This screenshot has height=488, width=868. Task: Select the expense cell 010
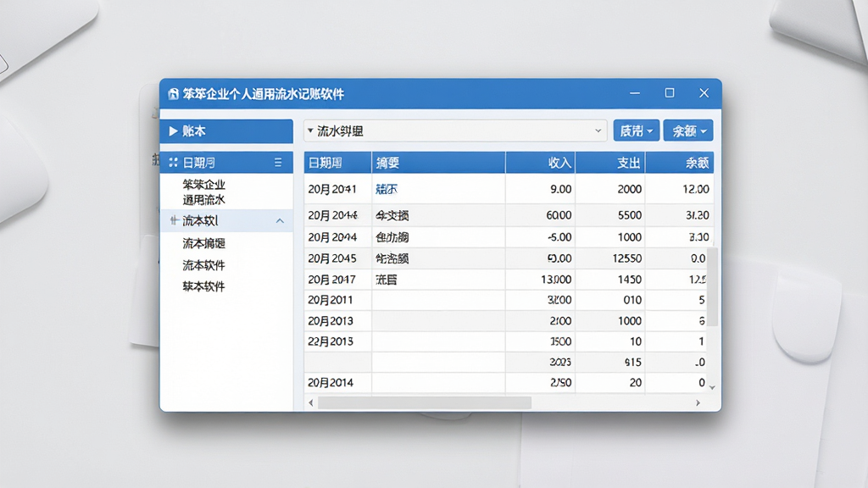point(610,300)
